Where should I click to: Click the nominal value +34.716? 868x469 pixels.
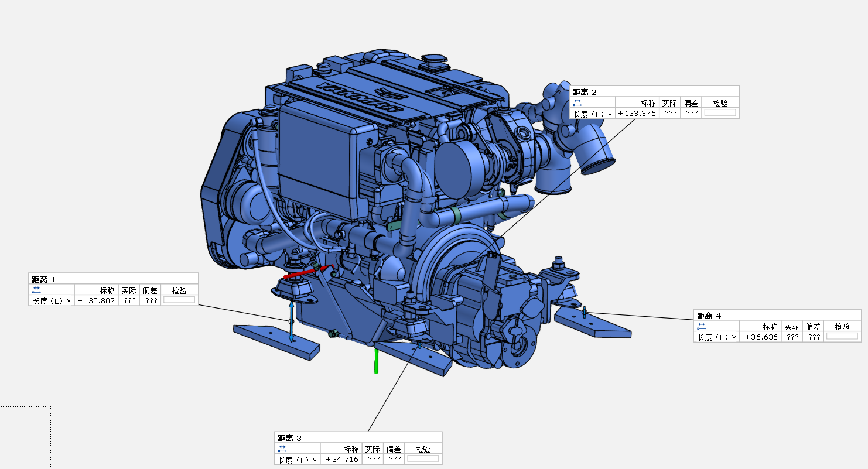point(342,460)
